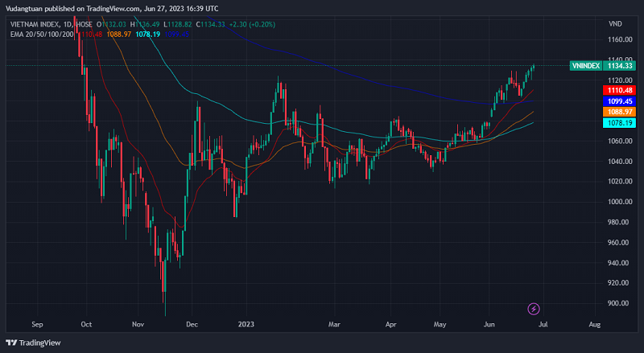Click the 2023 marker on time axis
Viewport: 644px width, 353px height.
pos(247,326)
